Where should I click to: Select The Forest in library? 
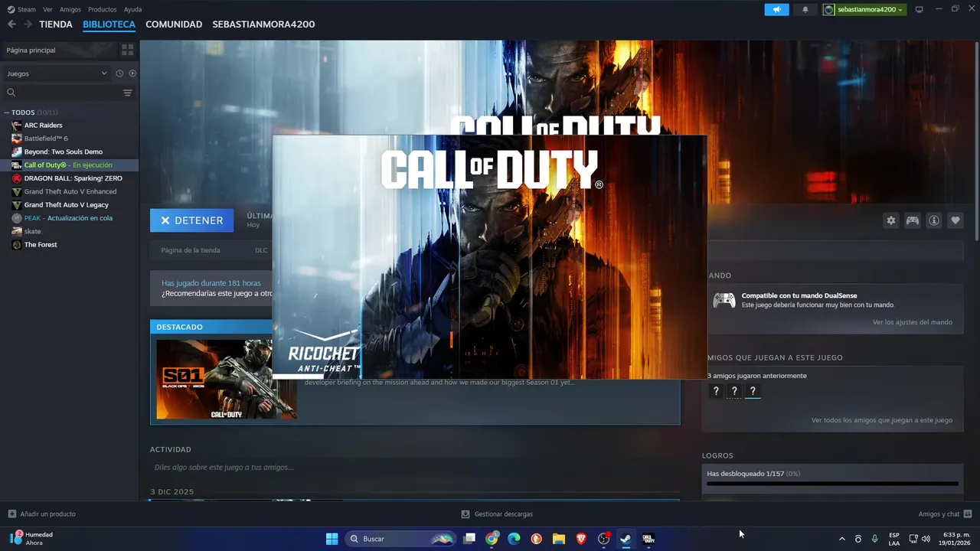(41, 245)
